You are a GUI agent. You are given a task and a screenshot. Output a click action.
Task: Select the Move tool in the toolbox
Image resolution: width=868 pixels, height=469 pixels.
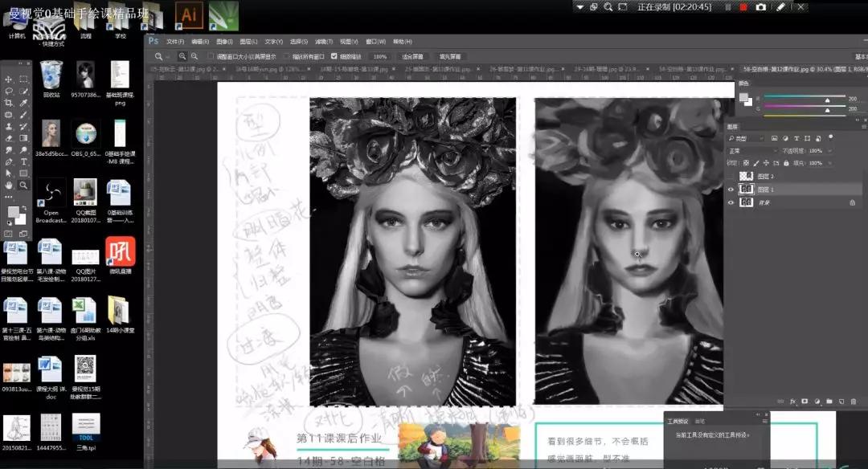click(x=9, y=80)
